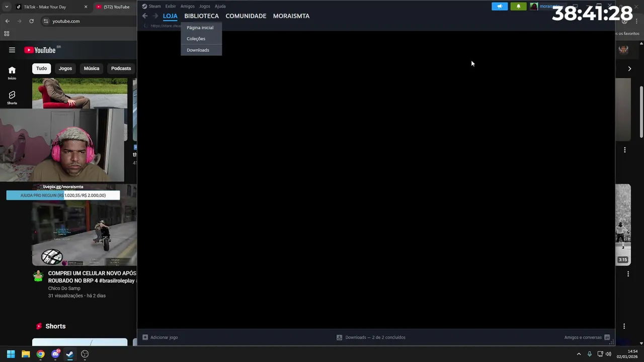Open the Chico Do Samp channel link

(x=64, y=288)
